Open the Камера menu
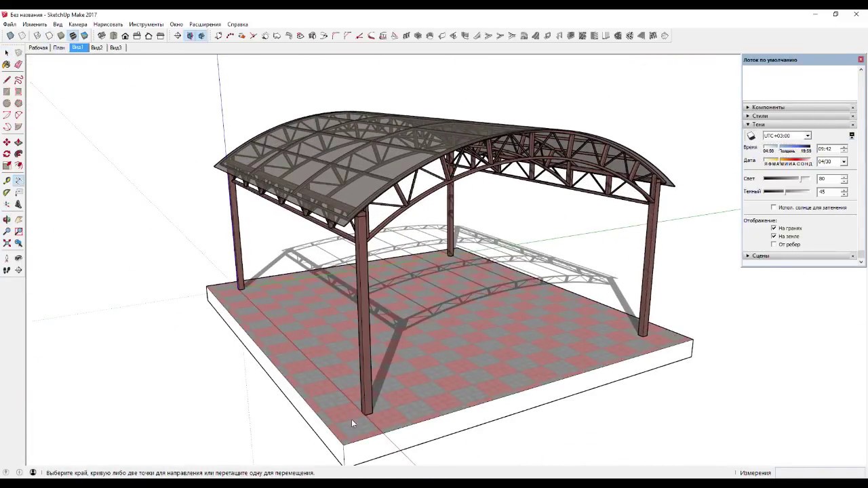Image resolution: width=868 pixels, height=488 pixels. coord(77,24)
